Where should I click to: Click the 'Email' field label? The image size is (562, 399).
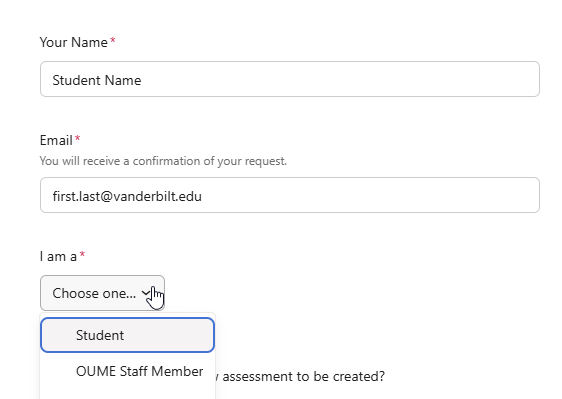coord(56,140)
